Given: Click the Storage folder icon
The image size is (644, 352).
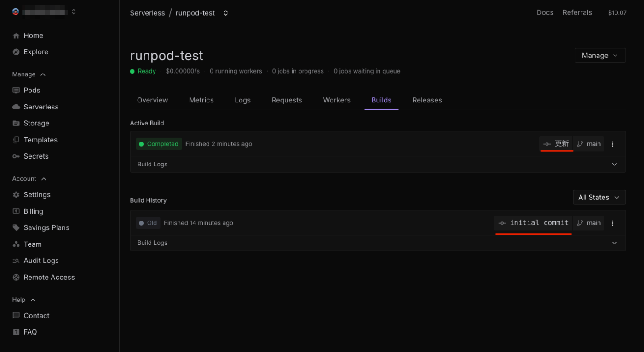Looking at the screenshot, I should (x=16, y=123).
